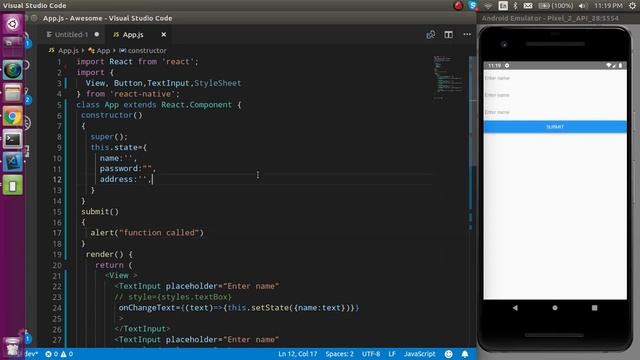Click the onChangeText line 24
Image resolution: width=640 pixels, height=360 pixels.
click(x=239, y=308)
